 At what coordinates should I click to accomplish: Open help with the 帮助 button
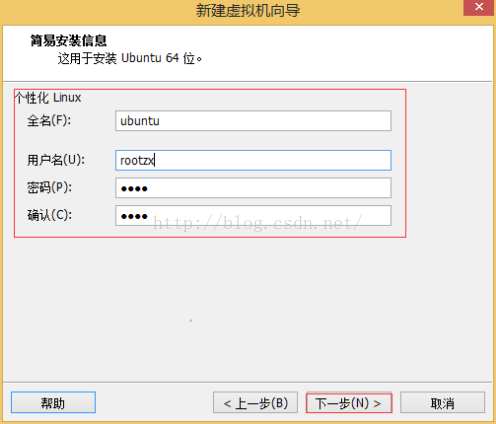[x=53, y=403]
